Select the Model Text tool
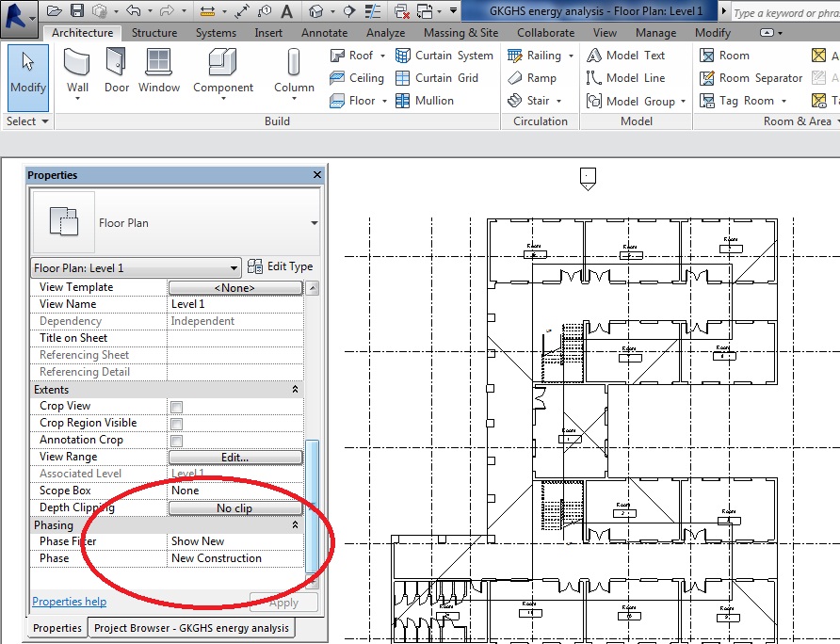Image resolution: width=840 pixels, height=644 pixels. pos(625,56)
